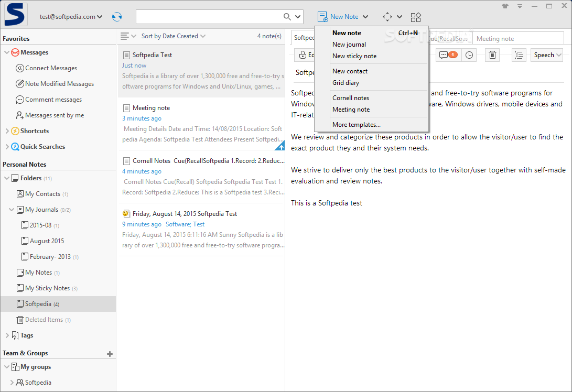Click the blue upload arrow on Meeting note
Image resolution: width=572 pixels, height=392 pixels.
click(x=280, y=147)
